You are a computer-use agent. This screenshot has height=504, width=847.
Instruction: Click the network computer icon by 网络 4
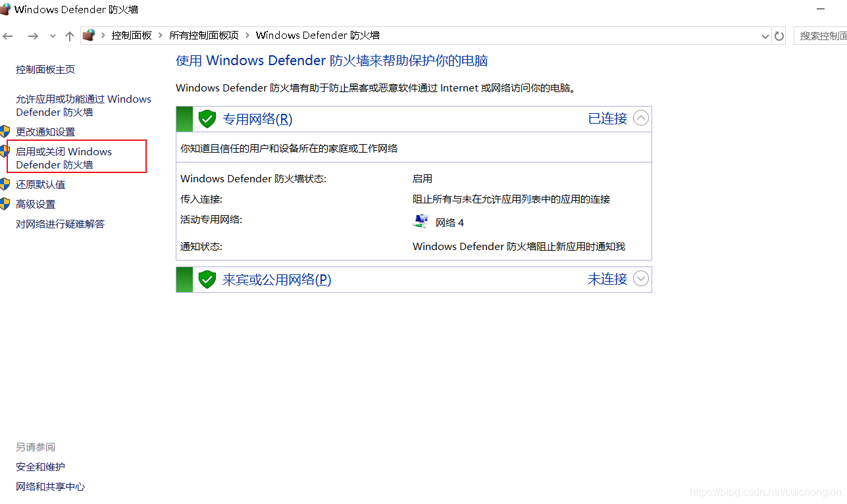click(421, 221)
